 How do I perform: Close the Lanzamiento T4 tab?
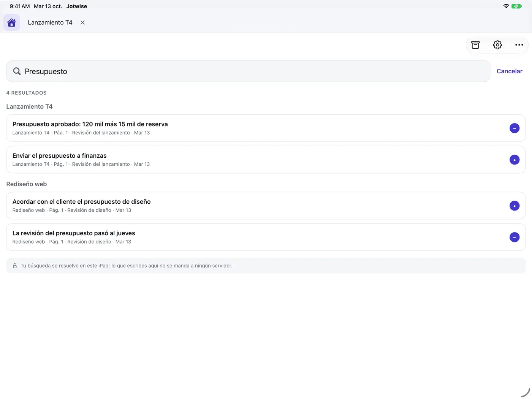pyautogui.click(x=82, y=22)
